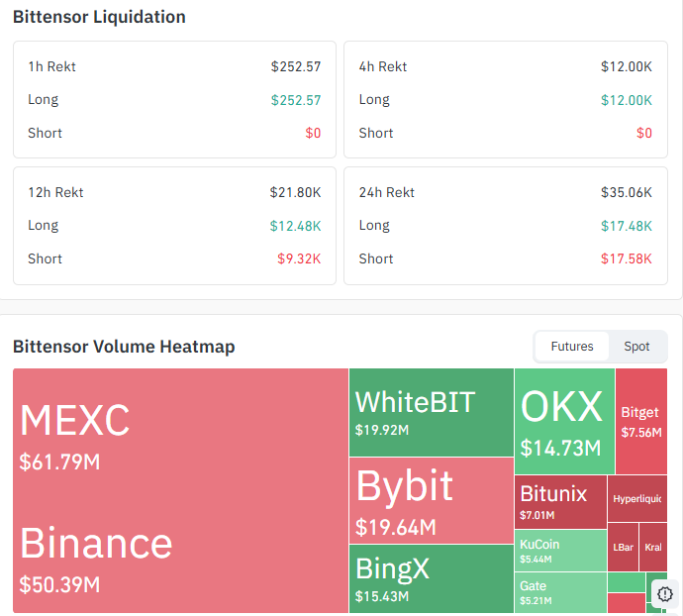Click the 1h Rekt total $252.57
The image size is (683, 616).
point(296,66)
